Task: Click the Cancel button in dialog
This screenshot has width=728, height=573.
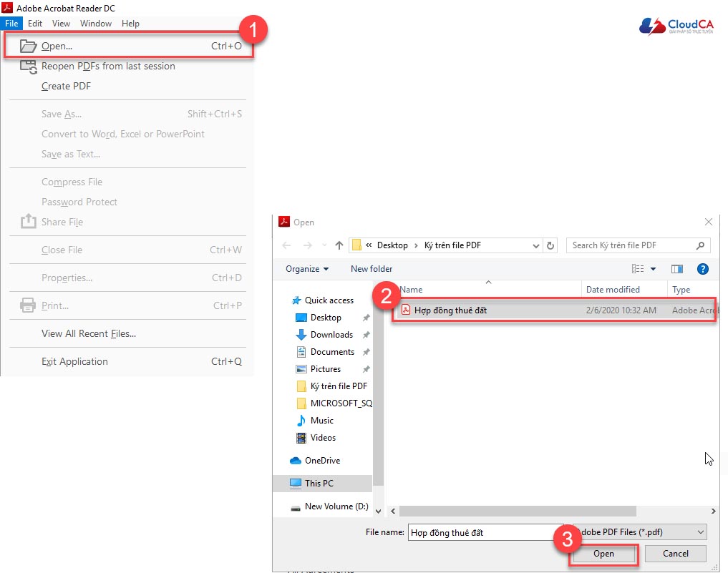Action: click(x=676, y=554)
